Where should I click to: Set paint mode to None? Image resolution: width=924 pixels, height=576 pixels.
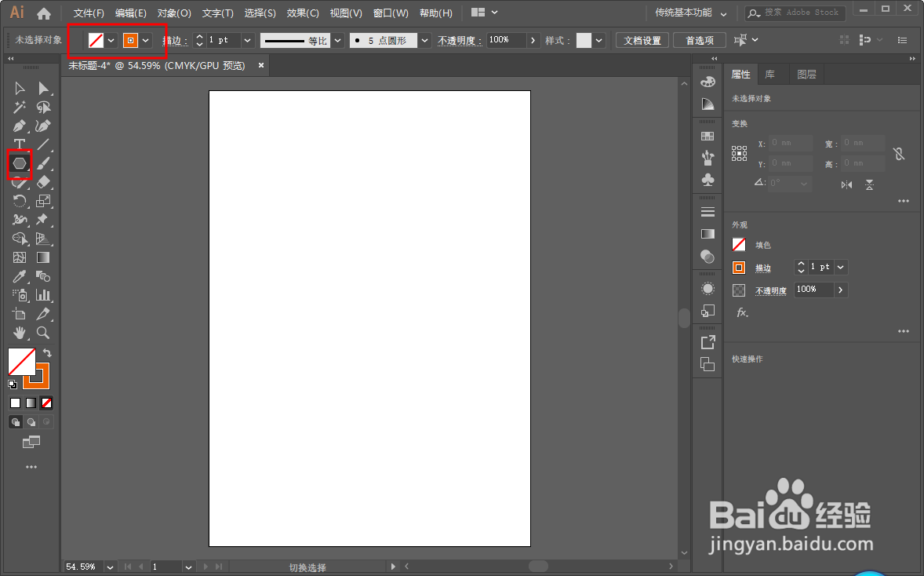coord(46,403)
